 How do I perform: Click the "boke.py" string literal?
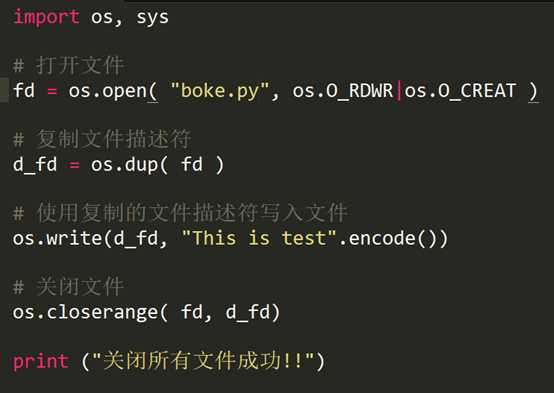pyautogui.click(x=219, y=91)
